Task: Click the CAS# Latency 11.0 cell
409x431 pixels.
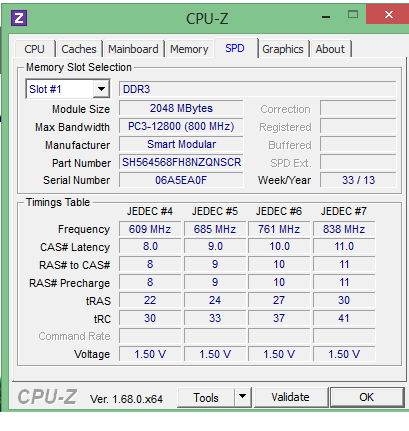Action: coord(344,246)
